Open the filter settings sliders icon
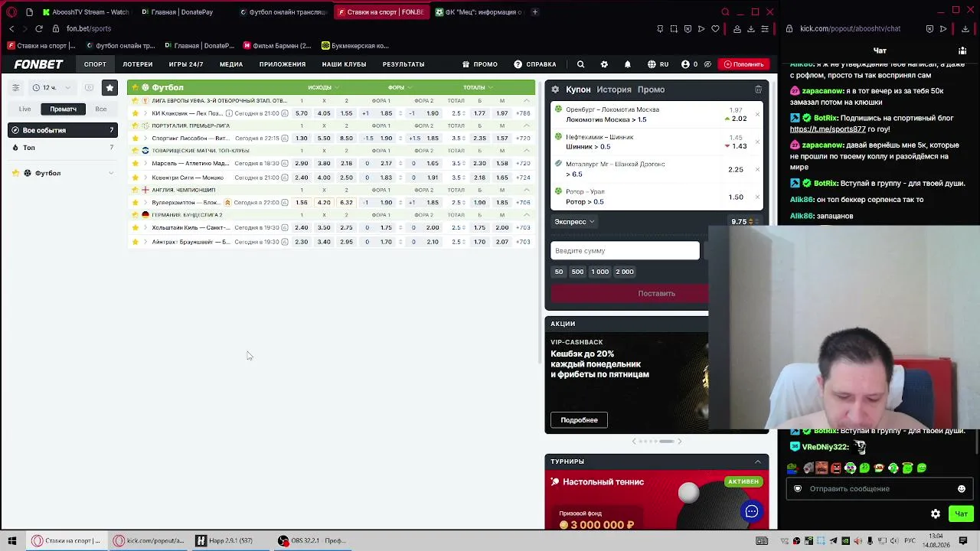 click(x=15, y=88)
